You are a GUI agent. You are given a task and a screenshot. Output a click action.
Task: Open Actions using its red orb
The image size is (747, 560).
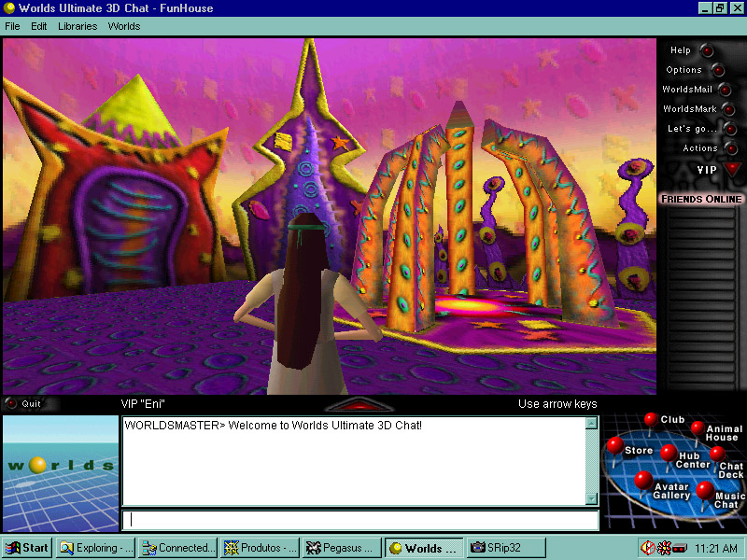pyautogui.click(x=731, y=148)
